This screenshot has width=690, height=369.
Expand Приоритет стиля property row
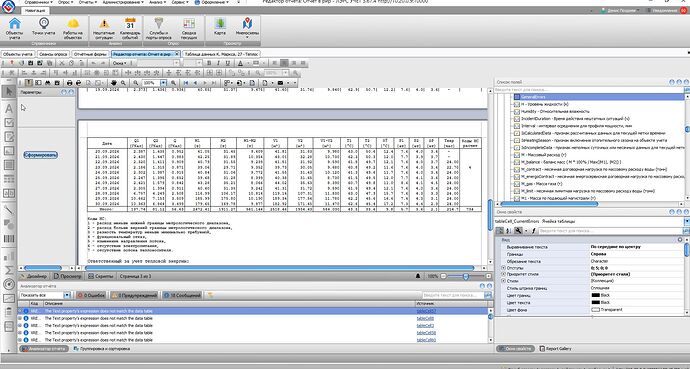(x=503, y=274)
